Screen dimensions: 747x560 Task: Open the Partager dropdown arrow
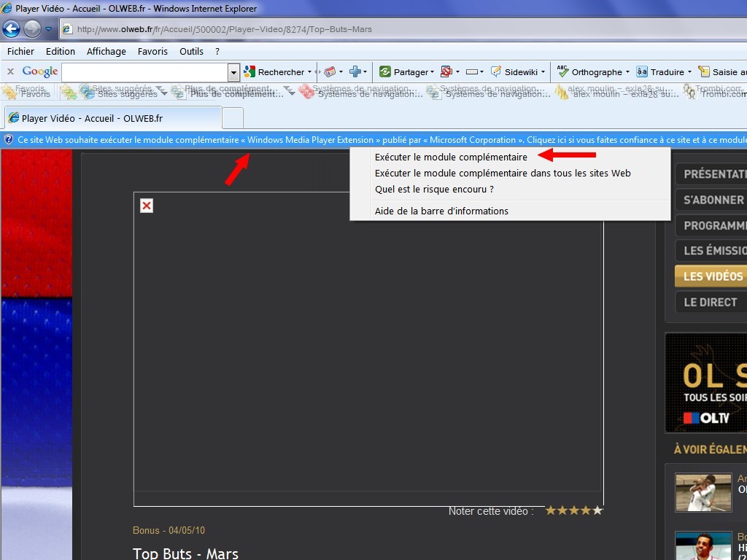coord(432,72)
